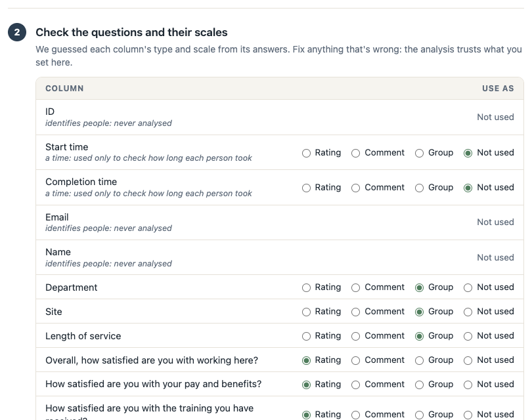This screenshot has width=532, height=420.
Task: Set overall satisfaction question to Comment
Action: 355,361
